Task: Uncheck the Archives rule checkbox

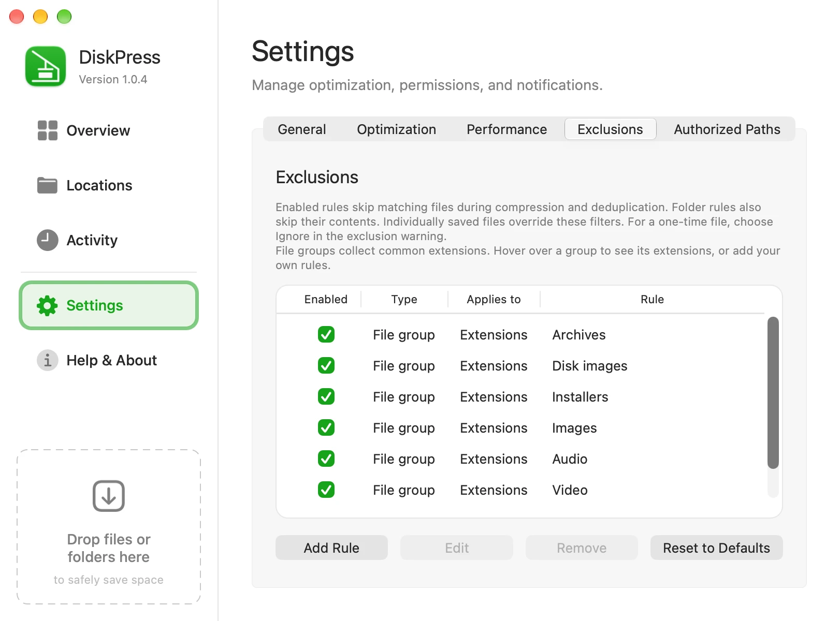Action: (x=326, y=334)
